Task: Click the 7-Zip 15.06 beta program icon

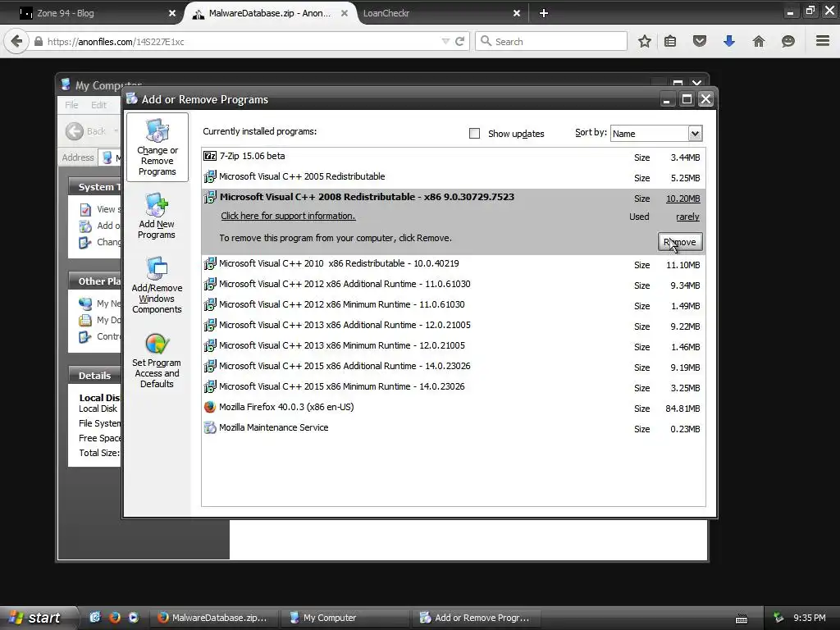Action: pyautogui.click(x=210, y=156)
